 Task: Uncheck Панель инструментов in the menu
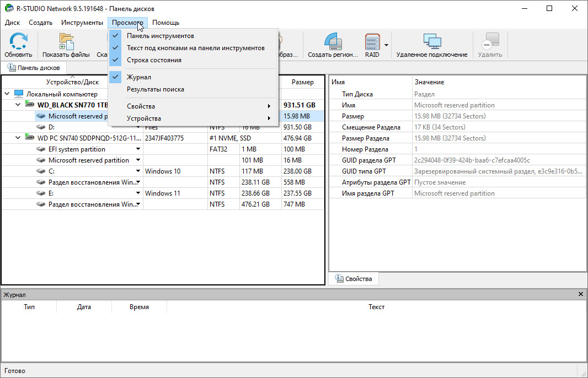[160, 36]
